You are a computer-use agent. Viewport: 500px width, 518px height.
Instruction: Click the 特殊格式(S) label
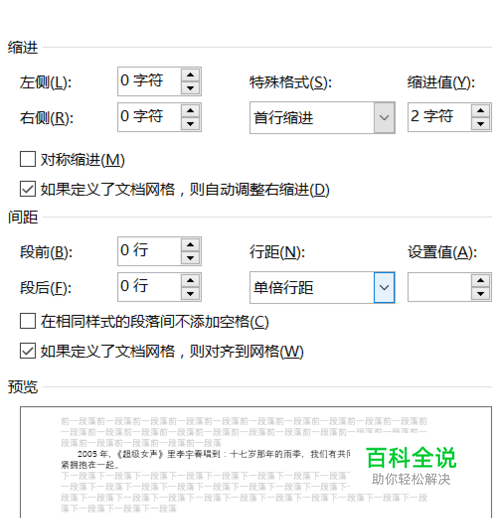pyautogui.click(x=291, y=82)
